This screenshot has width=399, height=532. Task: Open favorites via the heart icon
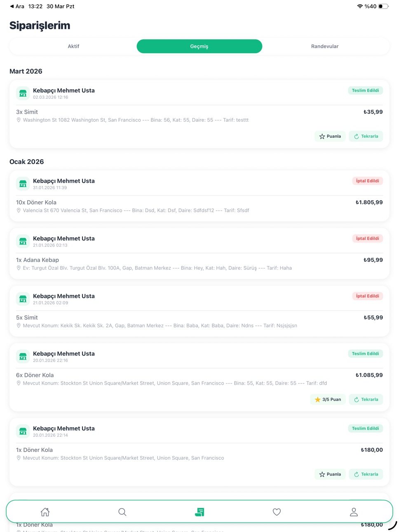click(x=277, y=512)
